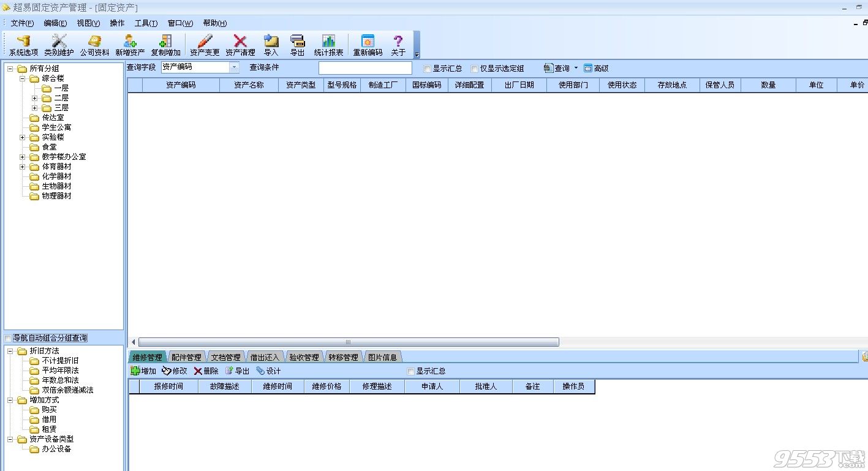Switch to the 文档管理 tab
This screenshot has width=868, height=471.
(x=225, y=357)
